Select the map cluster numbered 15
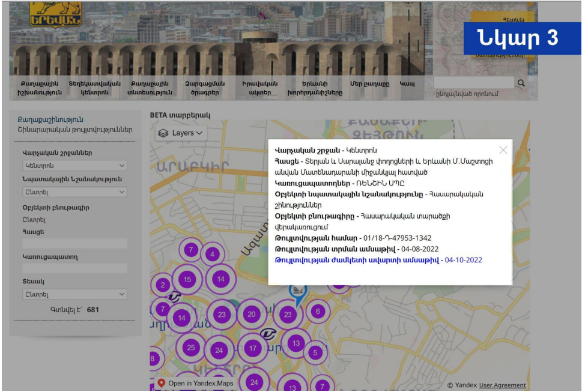This screenshot has height=392, width=582. coord(187,279)
